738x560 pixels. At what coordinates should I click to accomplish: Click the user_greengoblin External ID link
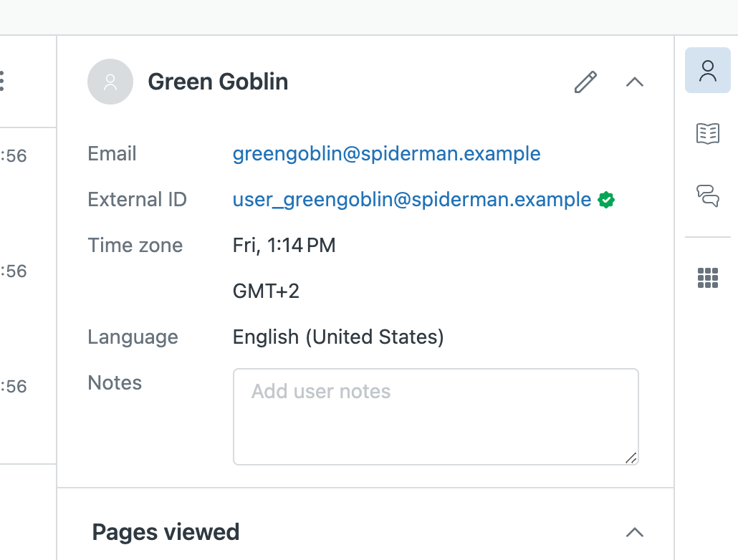tap(411, 200)
